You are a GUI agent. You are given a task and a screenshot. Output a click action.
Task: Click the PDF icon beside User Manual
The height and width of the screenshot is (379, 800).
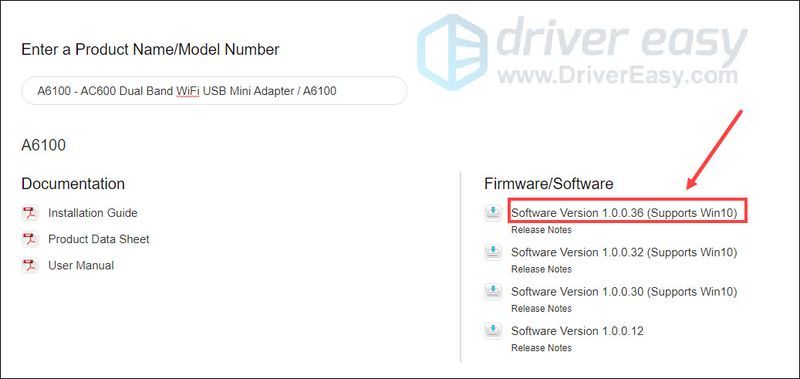click(30, 266)
